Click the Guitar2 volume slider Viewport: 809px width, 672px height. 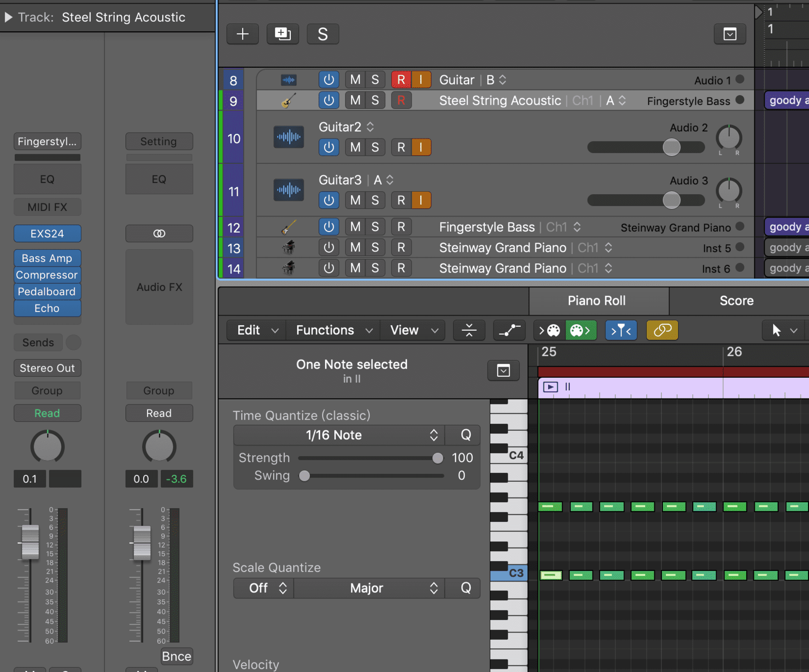[646, 147]
